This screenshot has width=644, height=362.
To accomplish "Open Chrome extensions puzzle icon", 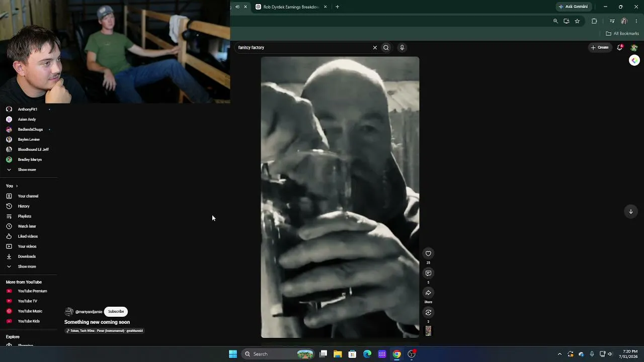I will [594, 21].
